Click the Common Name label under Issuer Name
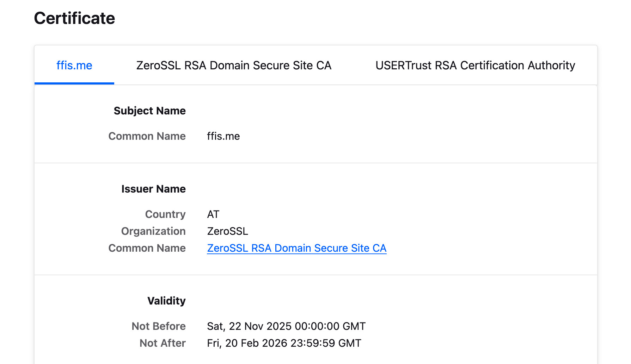 (147, 248)
